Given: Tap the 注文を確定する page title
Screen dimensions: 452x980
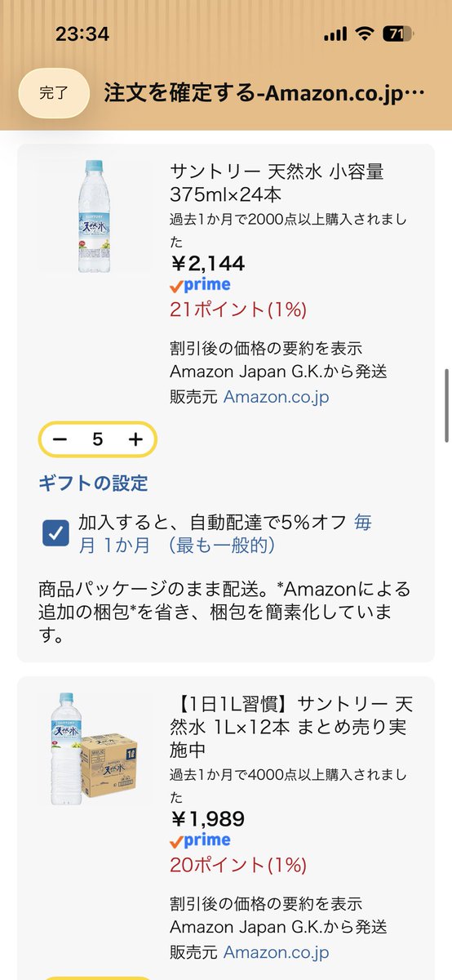Looking at the screenshot, I should pyautogui.click(x=264, y=92).
